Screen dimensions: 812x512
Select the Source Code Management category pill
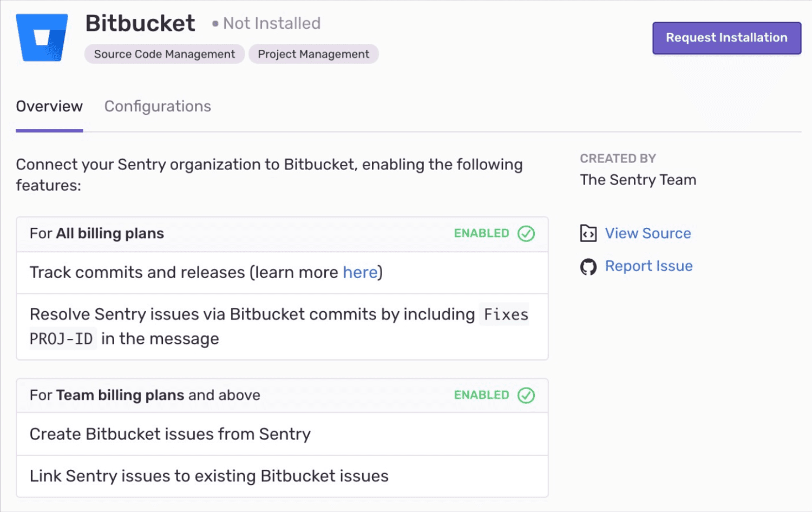click(163, 54)
